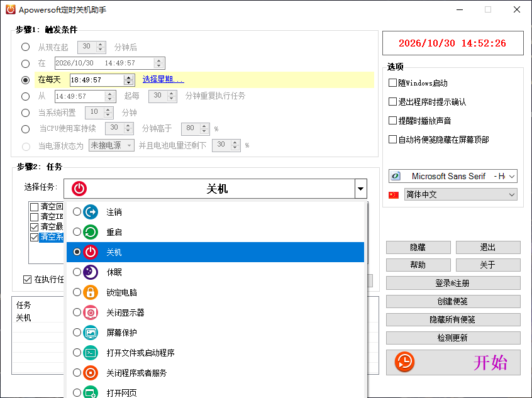Screen dimensions: 532x398
Task: Click the 隐藏所有便笺 button
Action: click(x=453, y=319)
